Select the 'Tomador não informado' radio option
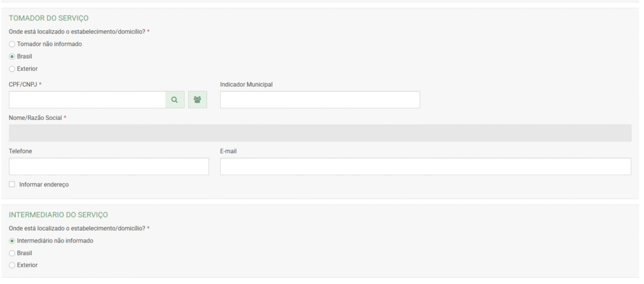644x284 pixels. point(12,44)
